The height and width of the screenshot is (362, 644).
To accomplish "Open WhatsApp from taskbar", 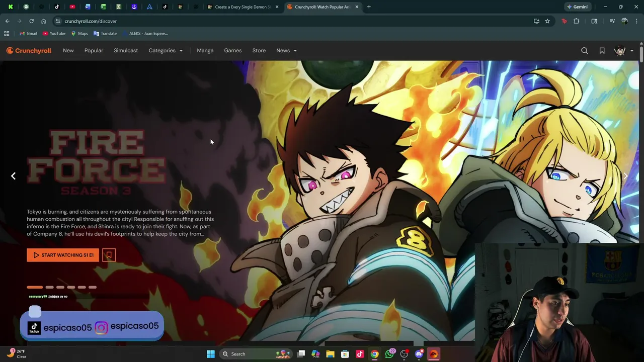I will pos(389,354).
